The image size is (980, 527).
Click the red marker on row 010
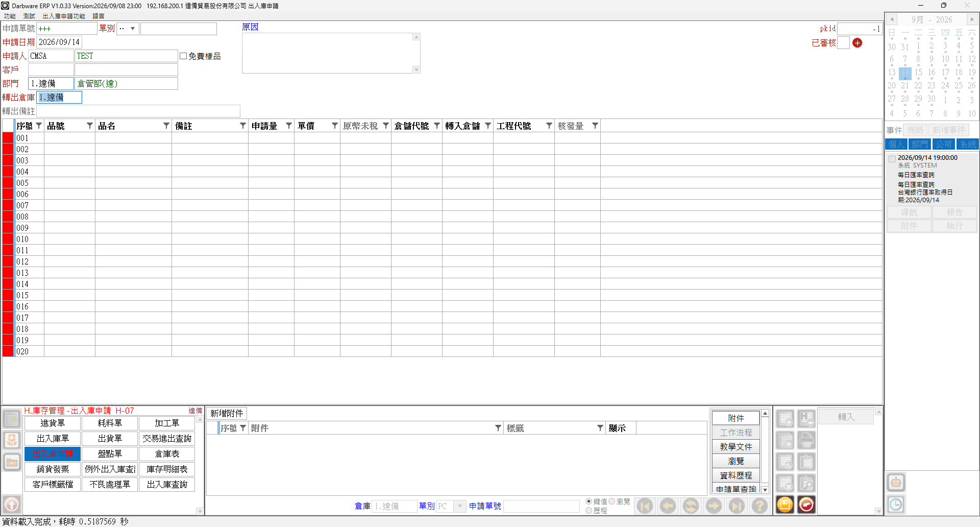click(x=8, y=239)
